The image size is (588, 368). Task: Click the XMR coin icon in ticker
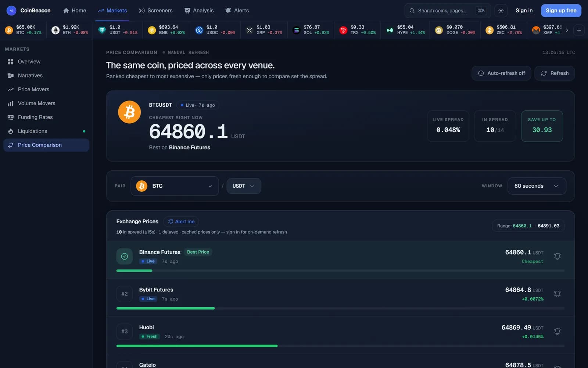(536, 30)
